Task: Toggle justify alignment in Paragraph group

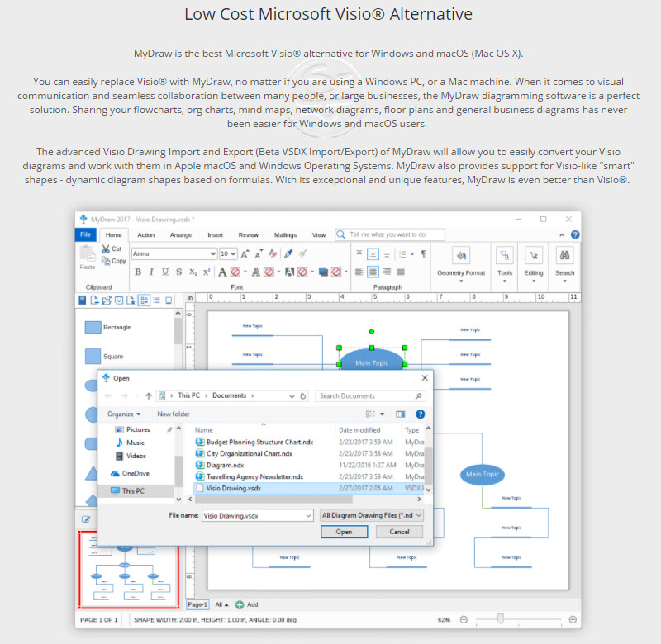Action: [x=401, y=272]
